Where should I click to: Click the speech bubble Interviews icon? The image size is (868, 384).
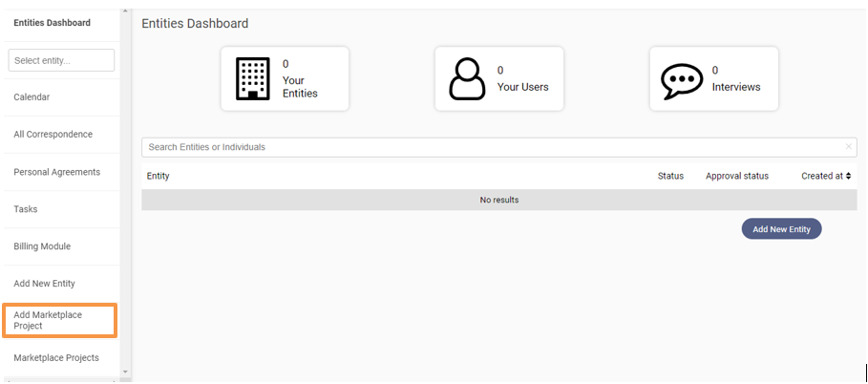(682, 80)
